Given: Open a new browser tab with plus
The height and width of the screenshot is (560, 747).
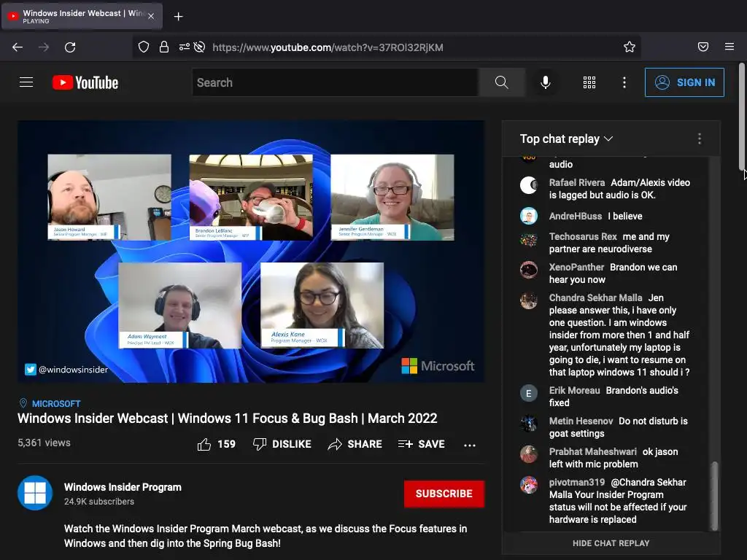Looking at the screenshot, I should [178, 17].
